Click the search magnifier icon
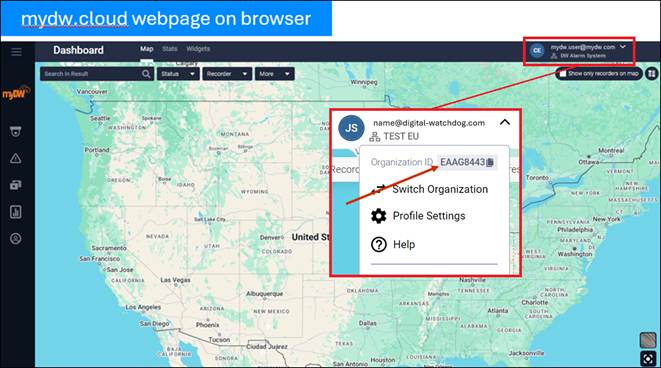The width and height of the screenshot is (661, 368). [146, 74]
